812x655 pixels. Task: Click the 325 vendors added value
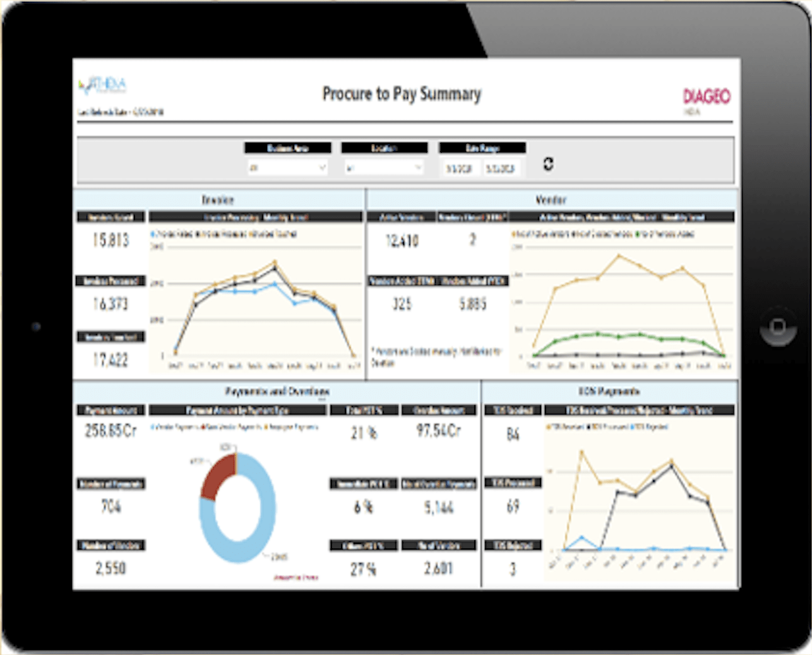click(402, 304)
